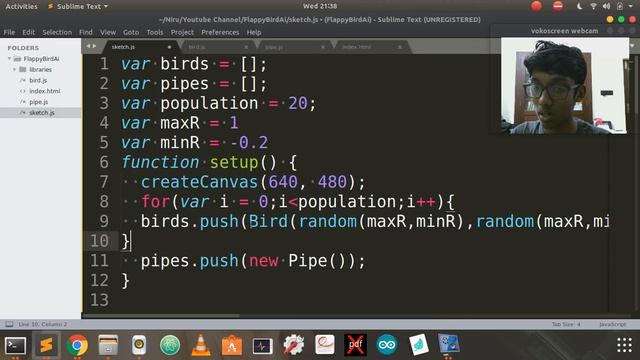
Task: Open the Project menu
Action: [x=182, y=32]
